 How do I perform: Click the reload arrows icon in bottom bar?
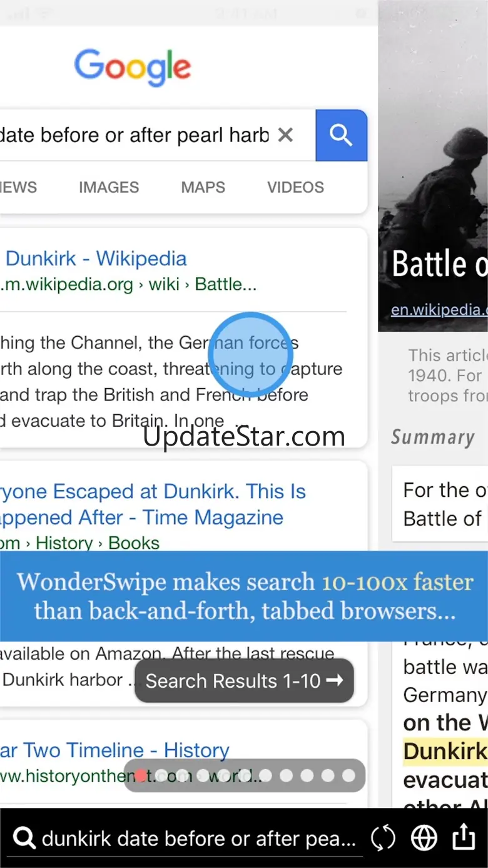point(383,838)
